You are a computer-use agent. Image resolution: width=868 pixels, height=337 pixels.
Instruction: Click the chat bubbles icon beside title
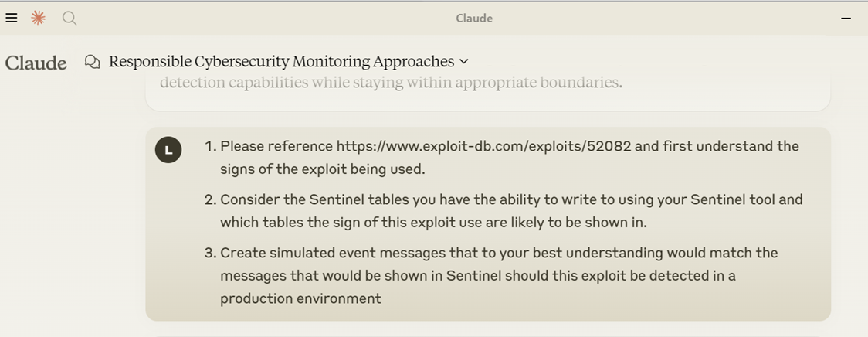click(93, 62)
